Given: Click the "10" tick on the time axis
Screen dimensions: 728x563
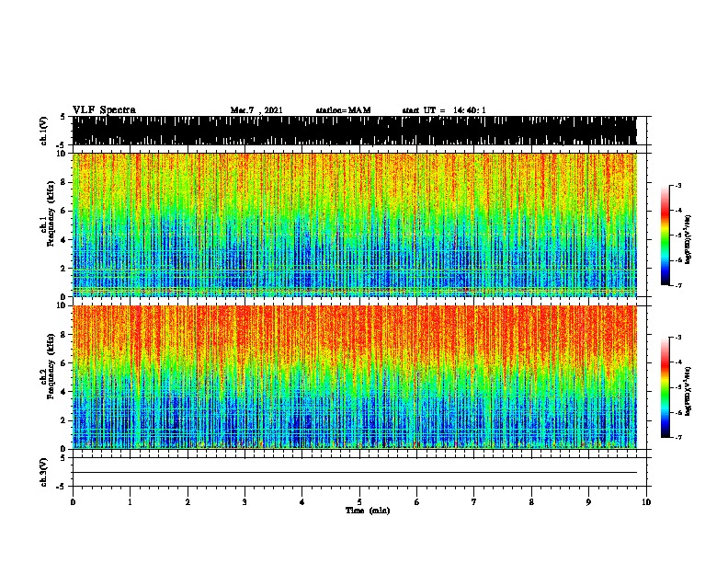Looking at the screenshot, I should tap(646, 501).
